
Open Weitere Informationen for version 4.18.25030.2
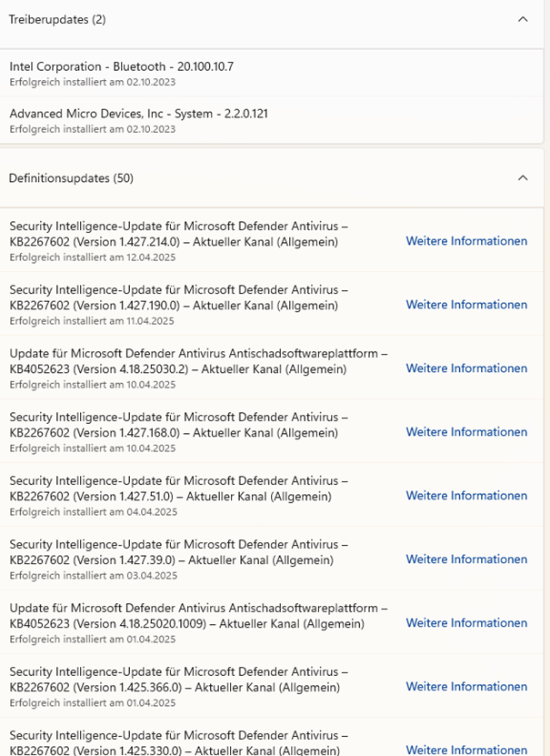tap(466, 368)
